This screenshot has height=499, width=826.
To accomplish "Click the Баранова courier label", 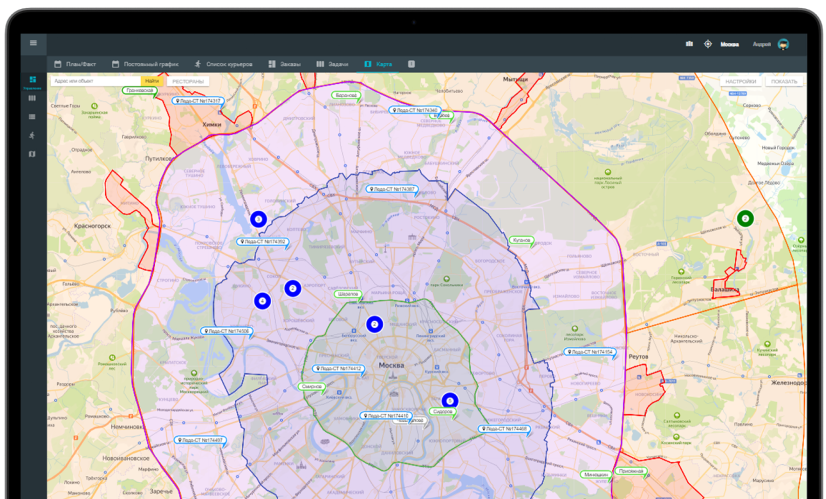I will pyautogui.click(x=346, y=95).
